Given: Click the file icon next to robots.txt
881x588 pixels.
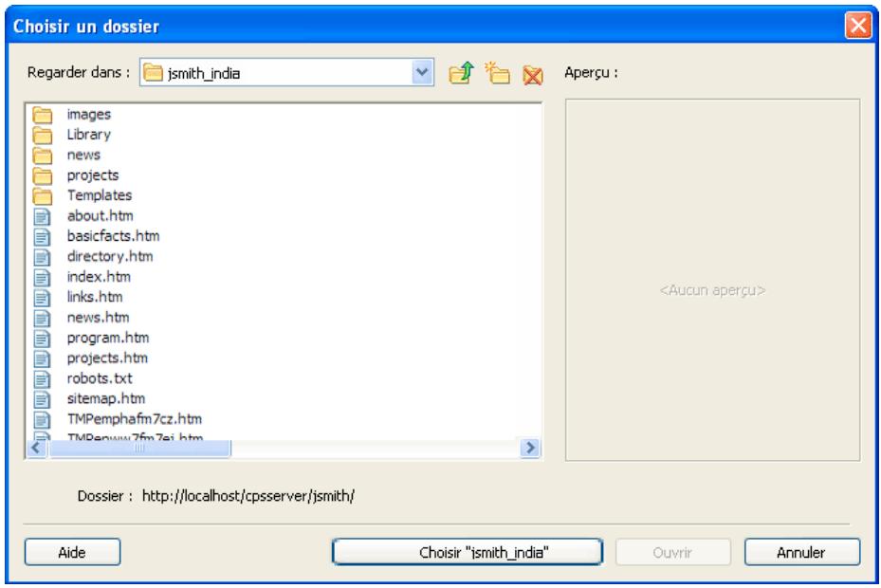Looking at the screenshot, I should click(41, 378).
